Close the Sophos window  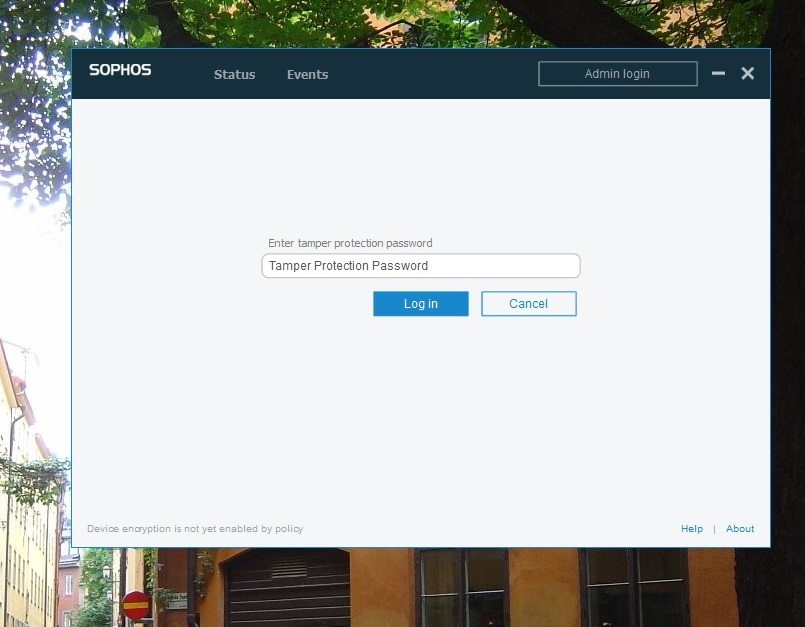[x=748, y=73]
